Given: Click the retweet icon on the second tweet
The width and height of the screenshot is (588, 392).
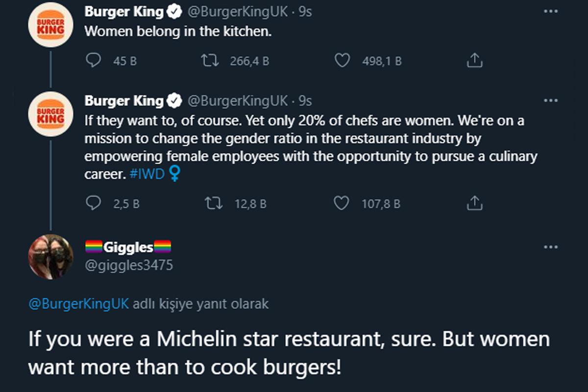Looking at the screenshot, I should click(213, 203).
